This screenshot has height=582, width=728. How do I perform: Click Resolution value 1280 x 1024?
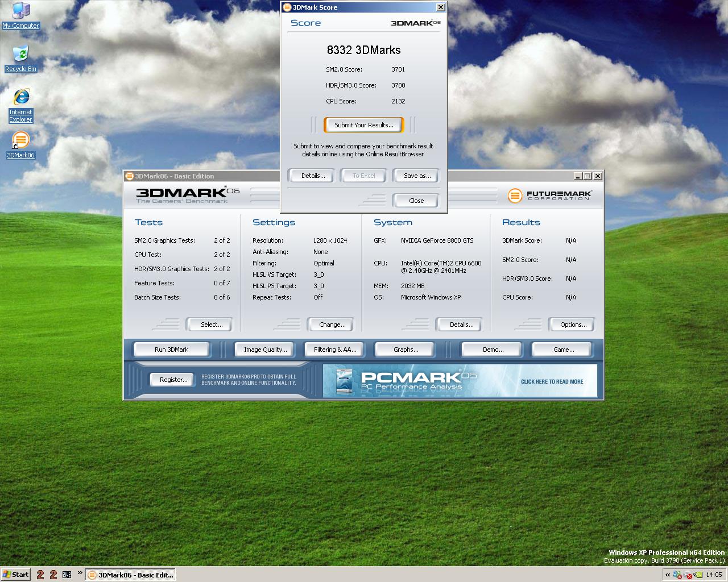330,240
